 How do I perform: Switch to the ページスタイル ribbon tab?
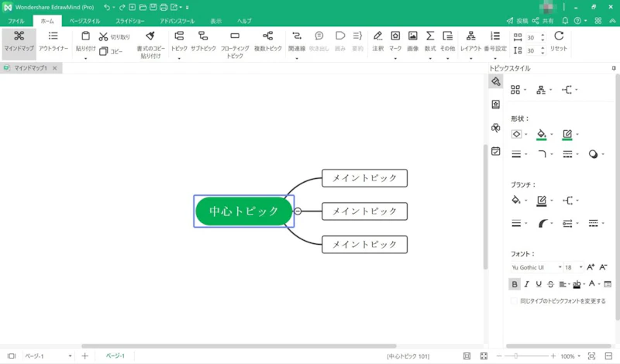click(84, 21)
